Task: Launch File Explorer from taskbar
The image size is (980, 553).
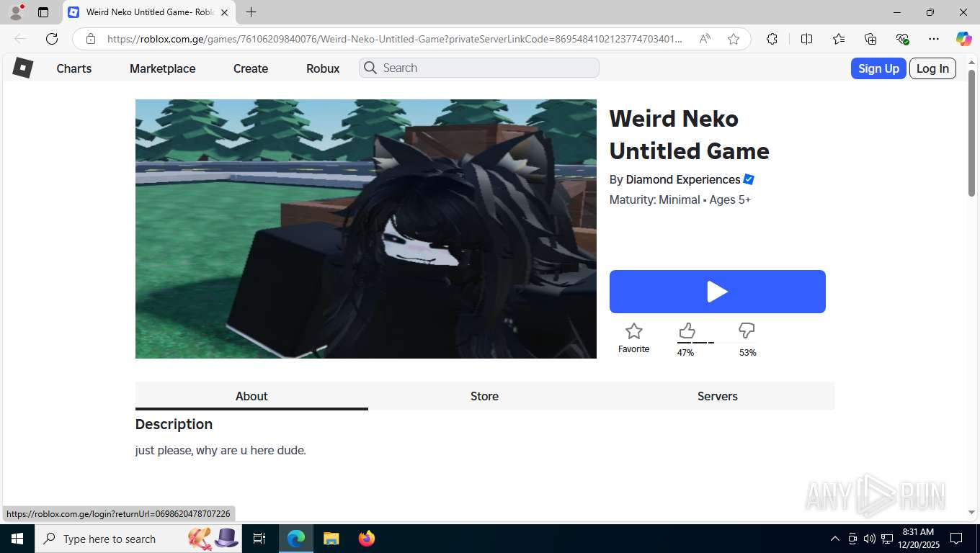Action: [331, 539]
